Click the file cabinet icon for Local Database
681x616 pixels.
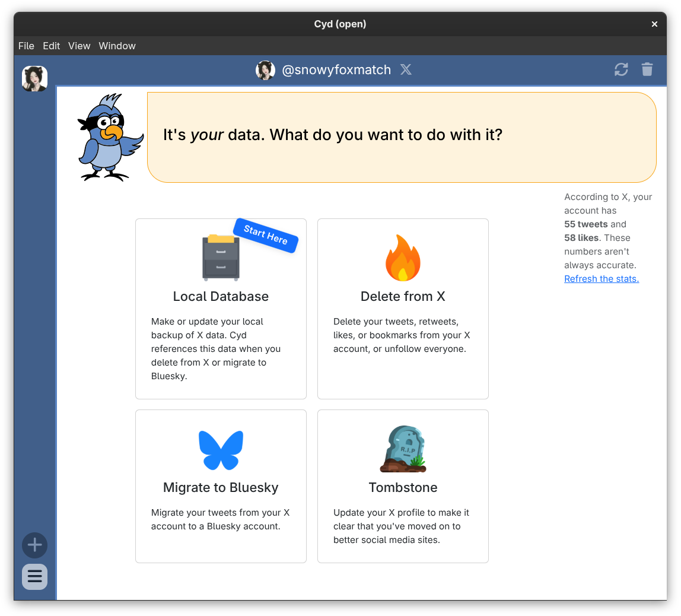[x=221, y=257]
